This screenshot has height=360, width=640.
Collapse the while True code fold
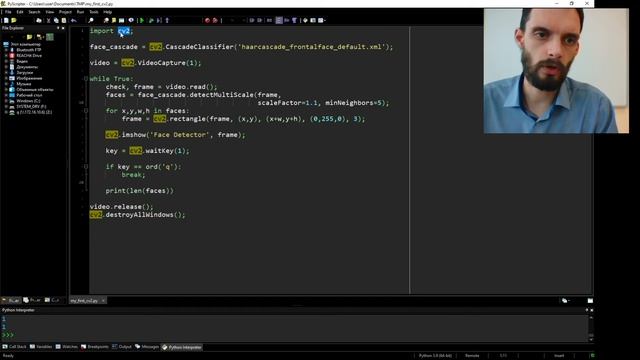tap(86, 79)
